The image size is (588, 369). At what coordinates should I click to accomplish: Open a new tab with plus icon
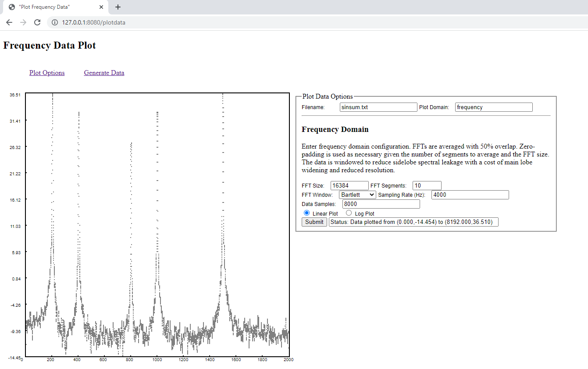[118, 7]
